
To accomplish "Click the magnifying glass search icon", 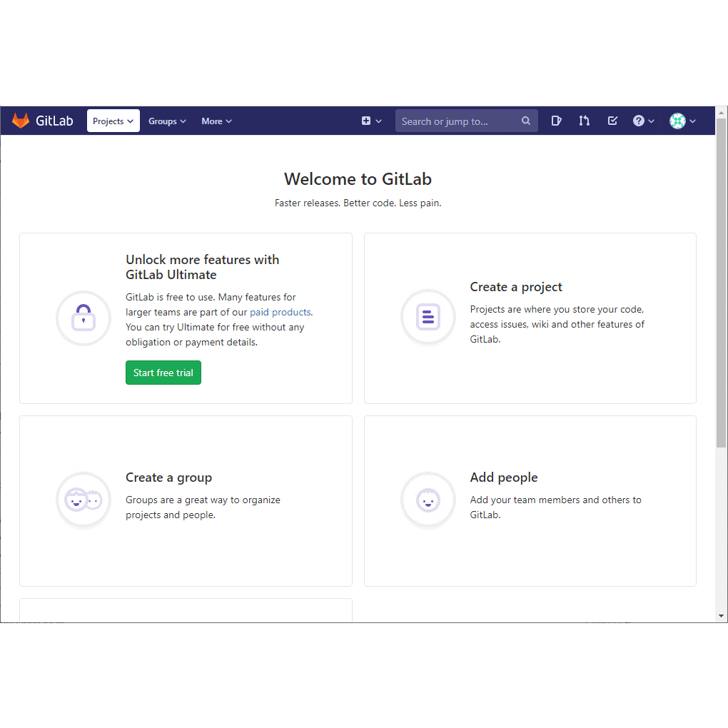I will click(x=525, y=121).
